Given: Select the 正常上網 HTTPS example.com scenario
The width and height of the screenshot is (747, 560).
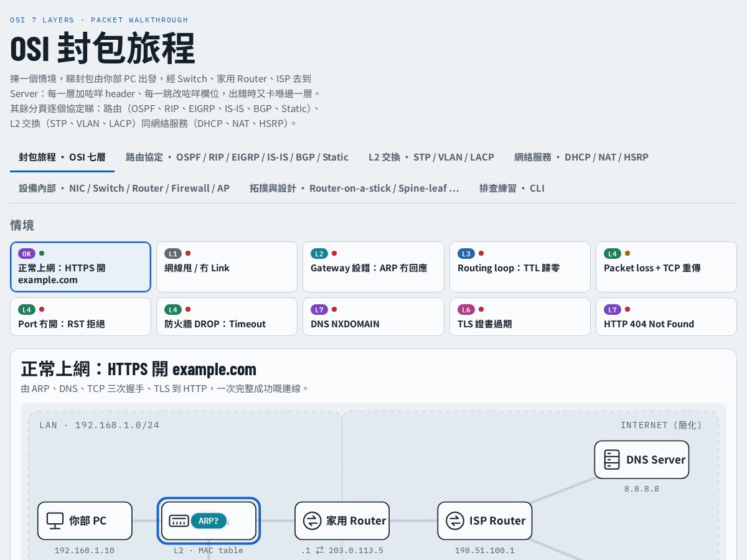Looking at the screenshot, I should (81, 267).
